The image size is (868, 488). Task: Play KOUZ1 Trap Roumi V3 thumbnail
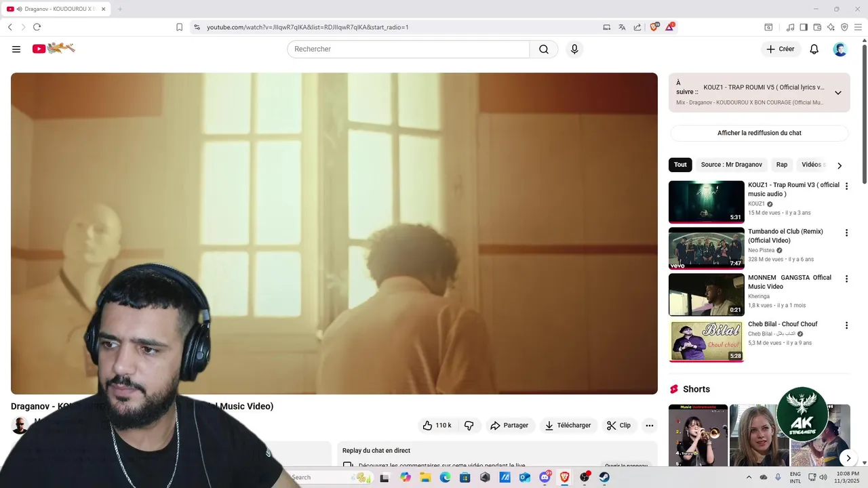pos(706,201)
